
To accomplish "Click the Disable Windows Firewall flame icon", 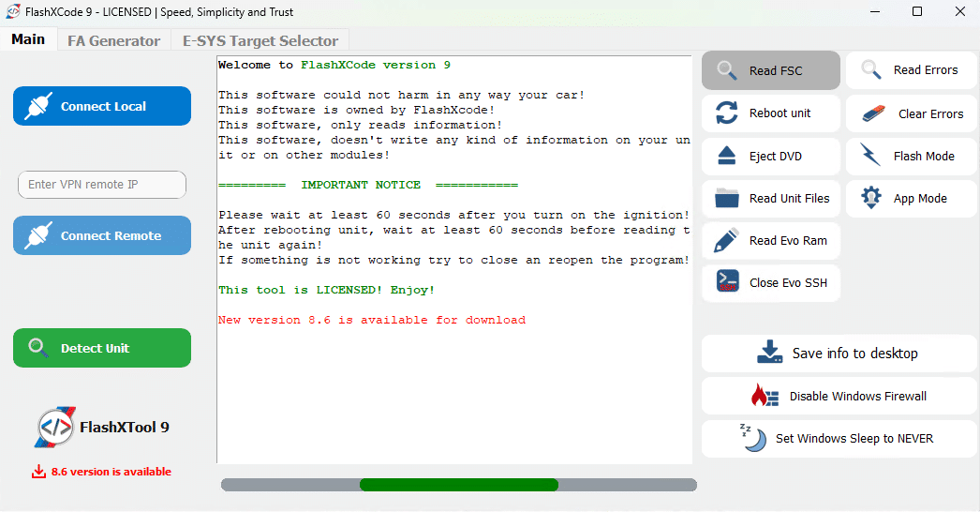I will 765,396.
